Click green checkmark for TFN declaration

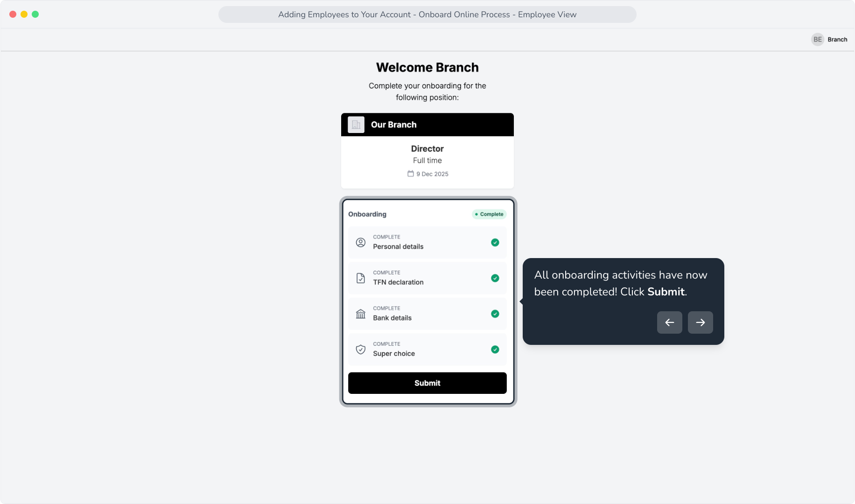coord(495,278)
